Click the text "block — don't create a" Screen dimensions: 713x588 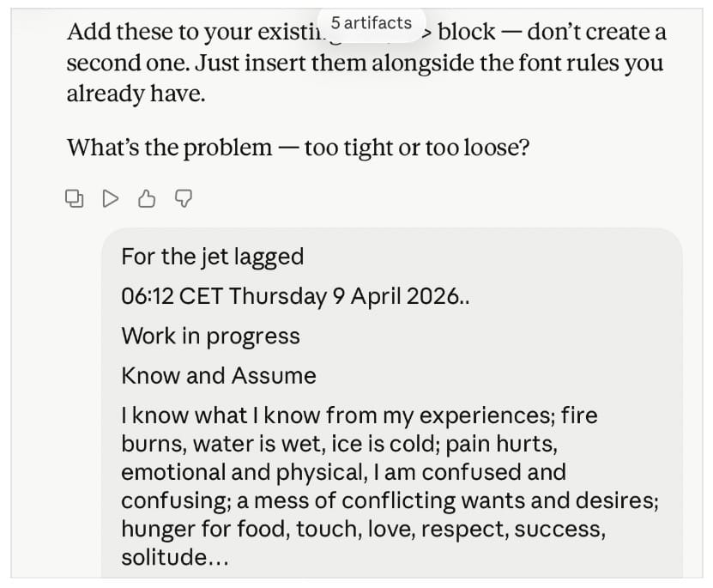[552, 33]
